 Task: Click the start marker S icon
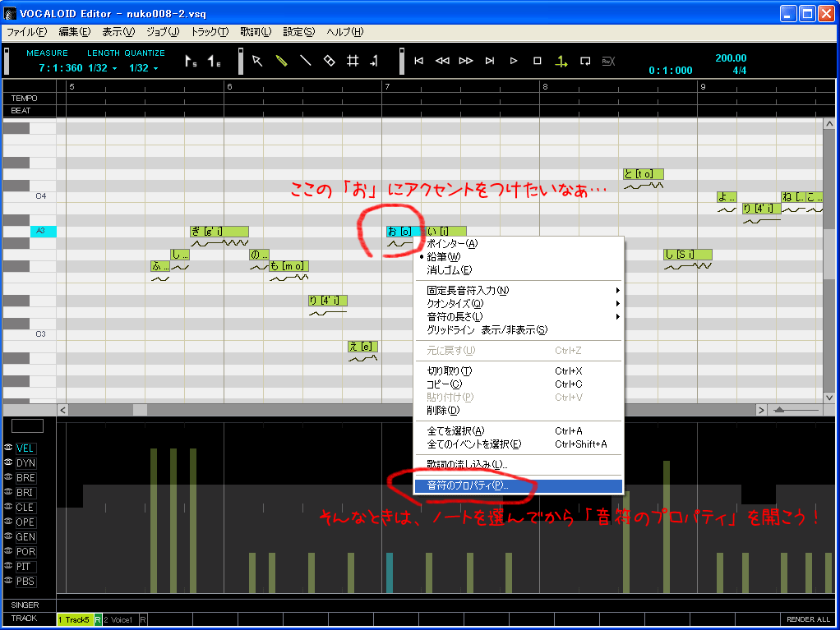[191, 61]
